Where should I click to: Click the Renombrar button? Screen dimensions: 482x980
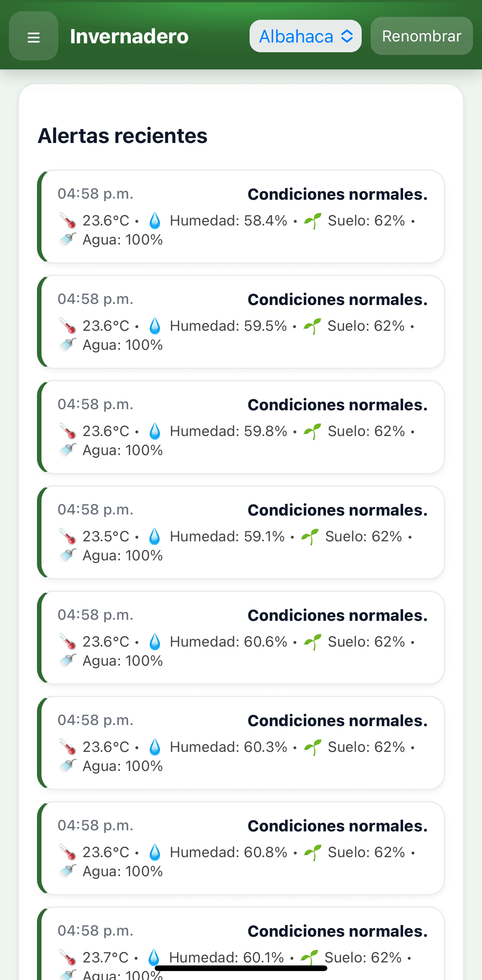421,37
